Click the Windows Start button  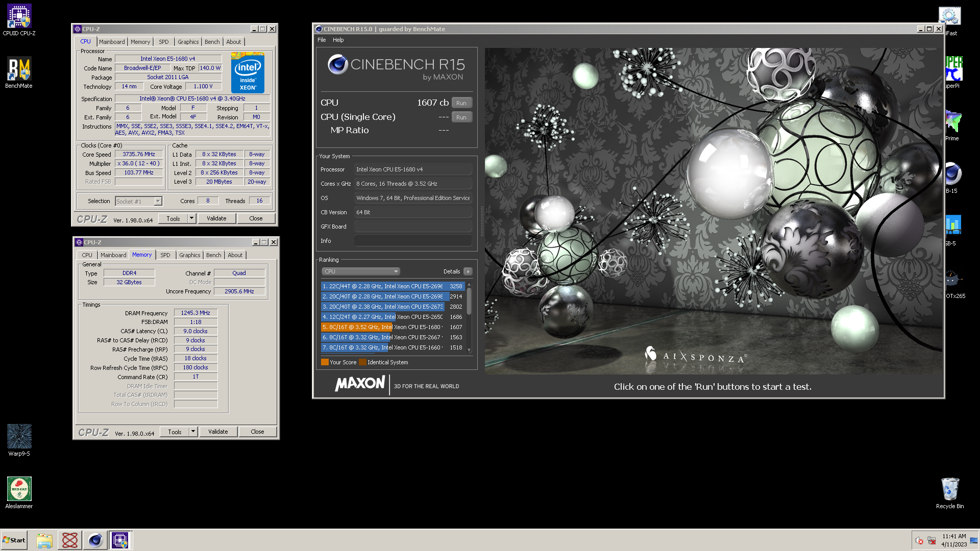[14, 540]
